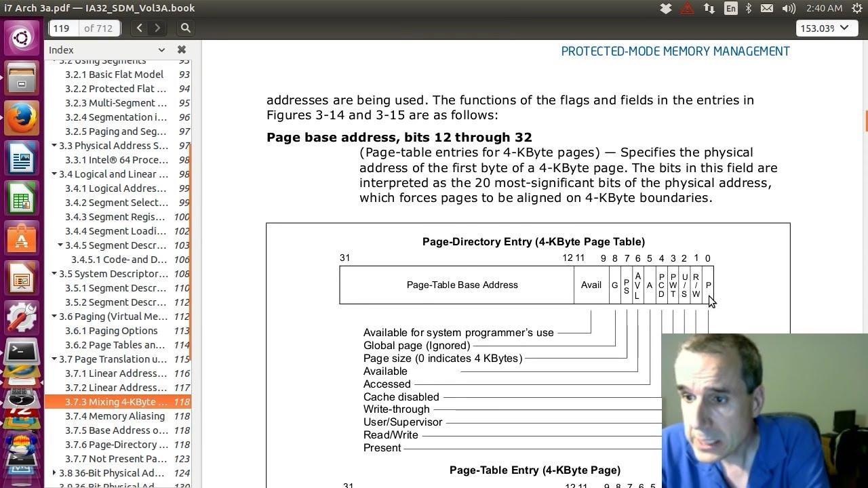The height and width of the screenshot is (488, 868).
Task: Open the Bluetooth indicator menu
Action: tap(749, 8)
